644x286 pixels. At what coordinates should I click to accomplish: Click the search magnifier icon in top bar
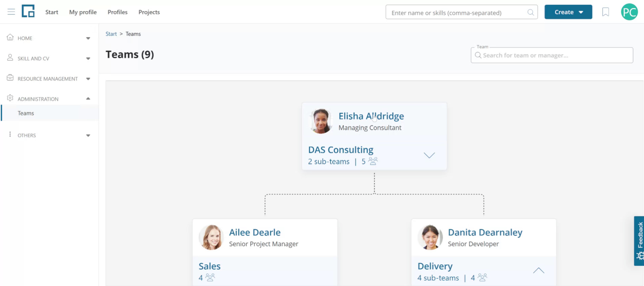pyautogui.click(x=531, y=12)
